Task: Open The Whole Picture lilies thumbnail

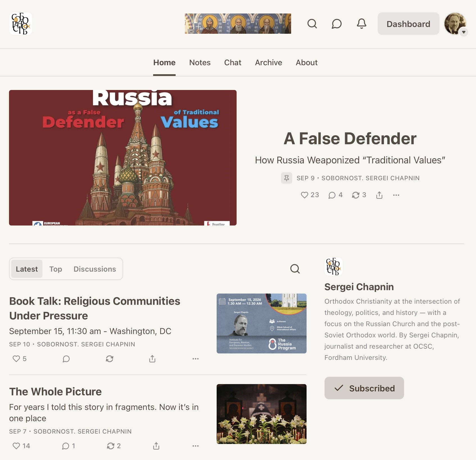Action: (x=262, y=414)
